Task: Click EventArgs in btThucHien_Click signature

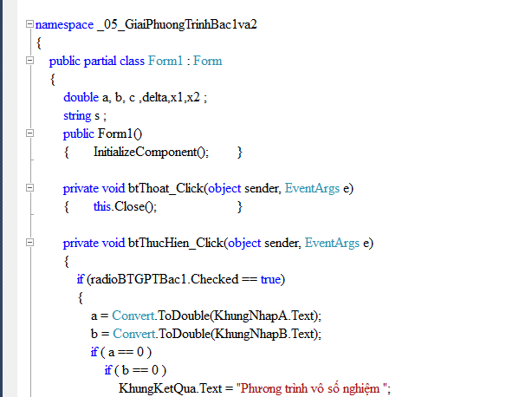Action: coord(332,243)
